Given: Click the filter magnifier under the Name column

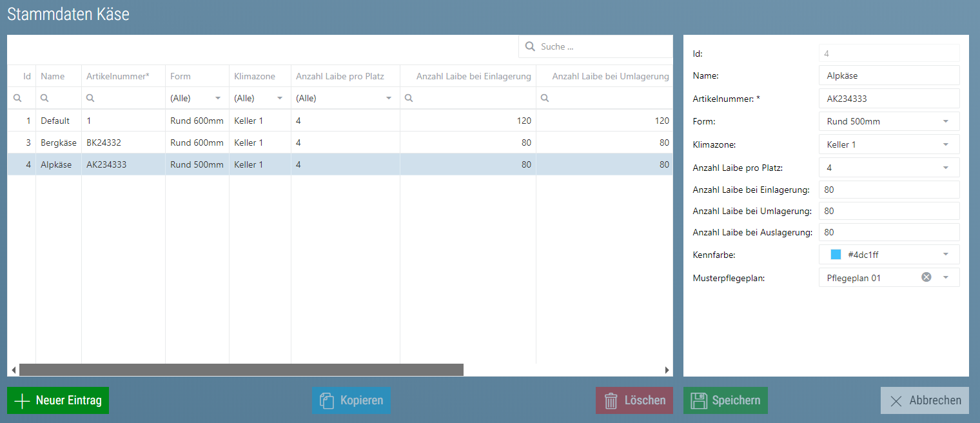Looking at the screenshot, I should tap(44, 98).
